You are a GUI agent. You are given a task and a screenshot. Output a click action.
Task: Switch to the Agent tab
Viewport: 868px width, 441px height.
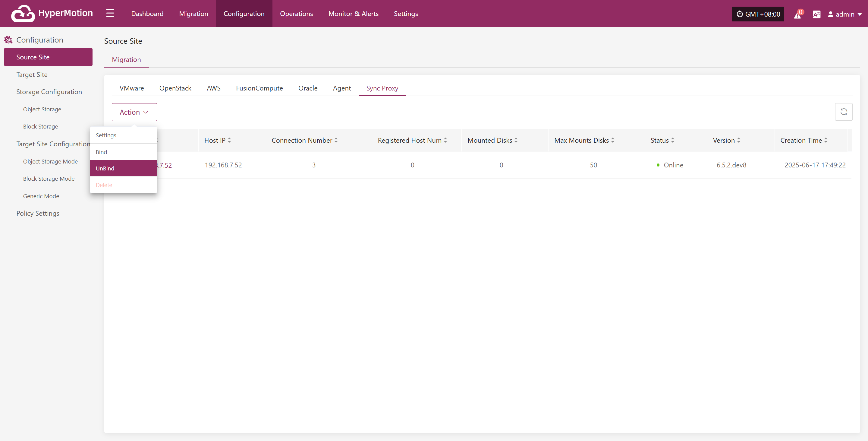[x=342, y=88]
